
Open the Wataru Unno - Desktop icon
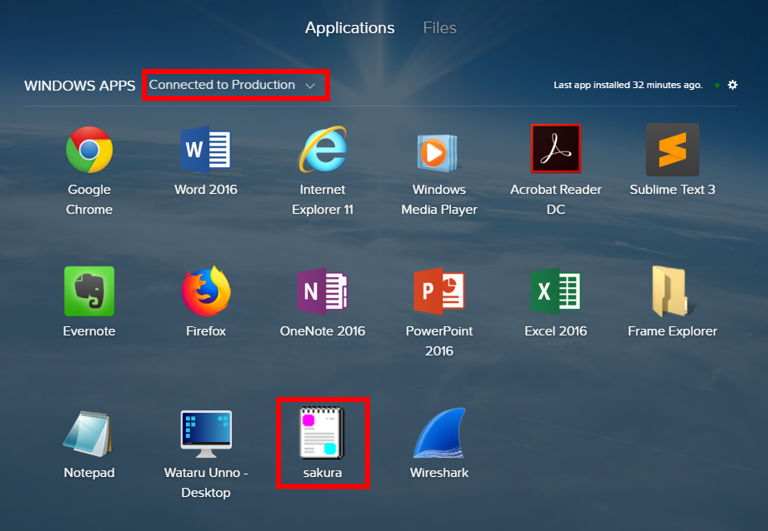(206, 434)
